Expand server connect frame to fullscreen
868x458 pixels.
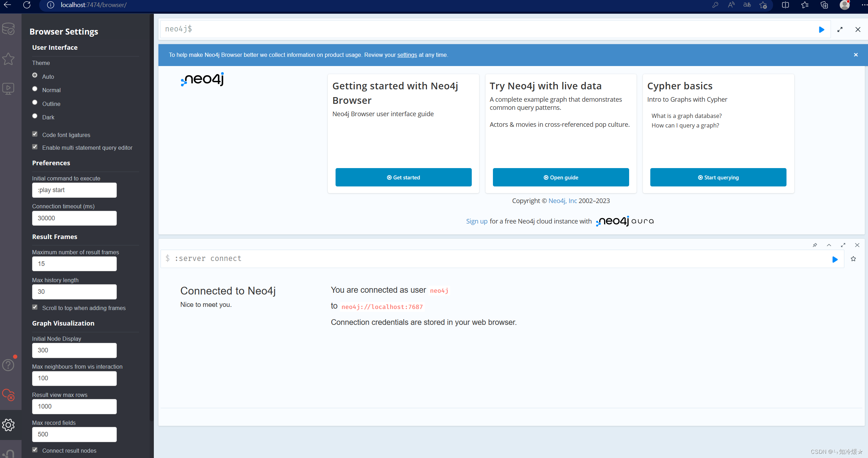(843, 245)
